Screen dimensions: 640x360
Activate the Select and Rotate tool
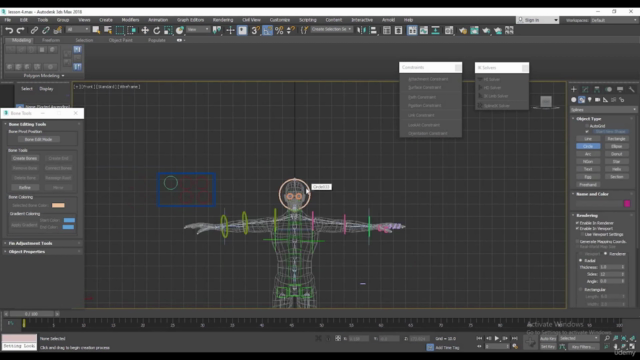[156, 30]
